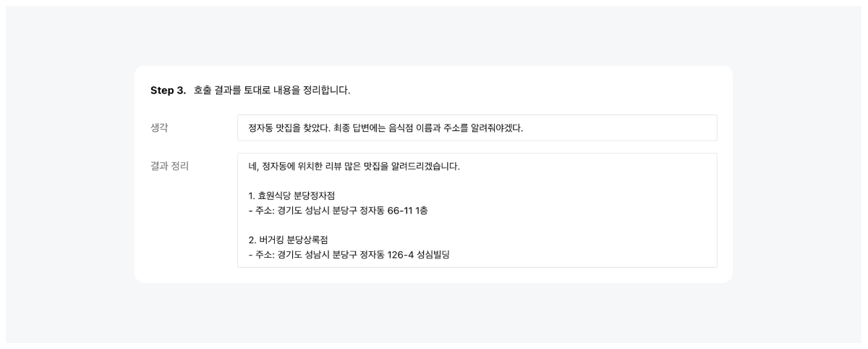Select the heading text 호출 결과를 토대로 내용을 정리합니다

point(272,91)
